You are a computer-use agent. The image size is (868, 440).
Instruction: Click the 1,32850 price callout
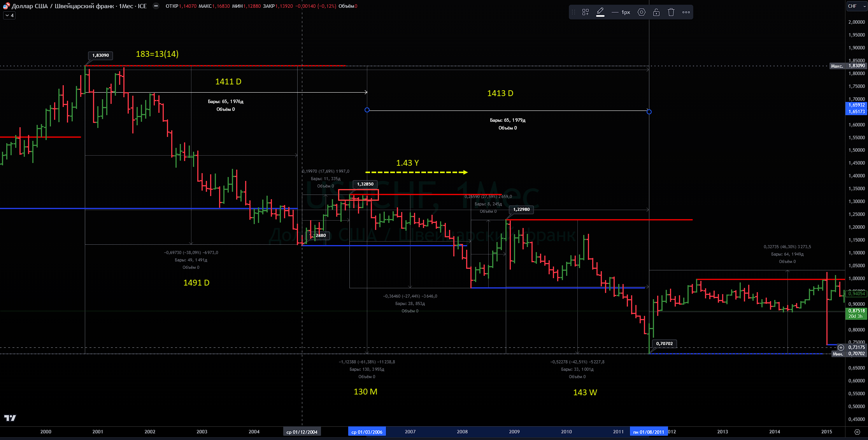365,184
